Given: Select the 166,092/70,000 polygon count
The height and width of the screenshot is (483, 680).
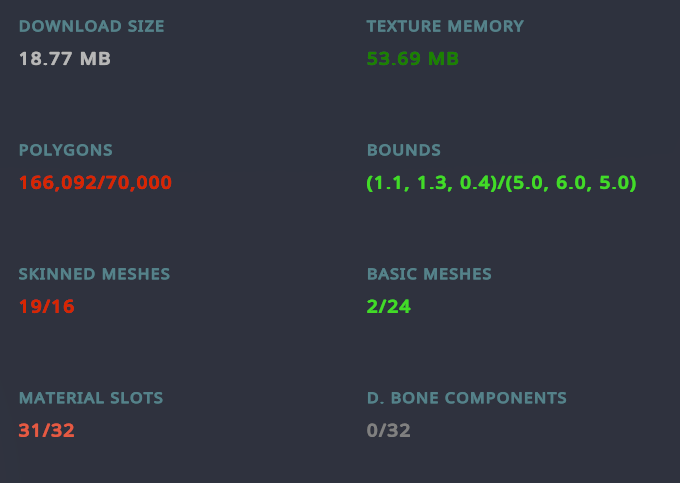Looking at the screenshot, I should pos(95,183).
